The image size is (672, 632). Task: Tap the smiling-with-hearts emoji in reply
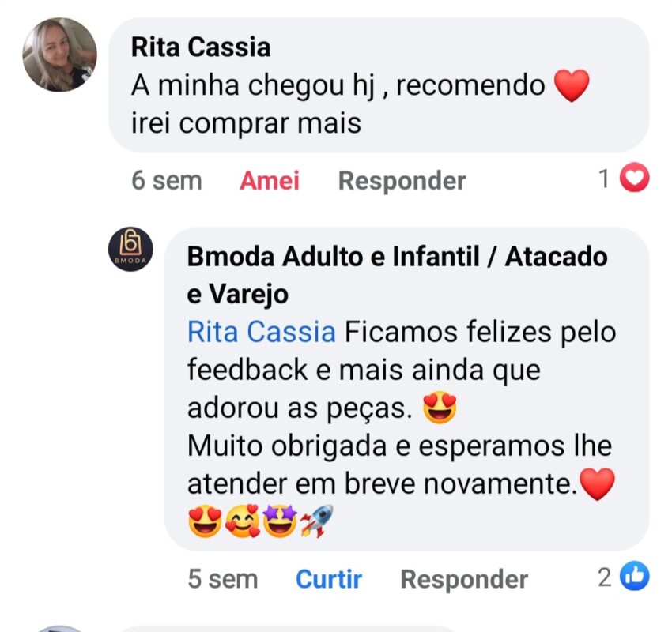pos(243,521)
